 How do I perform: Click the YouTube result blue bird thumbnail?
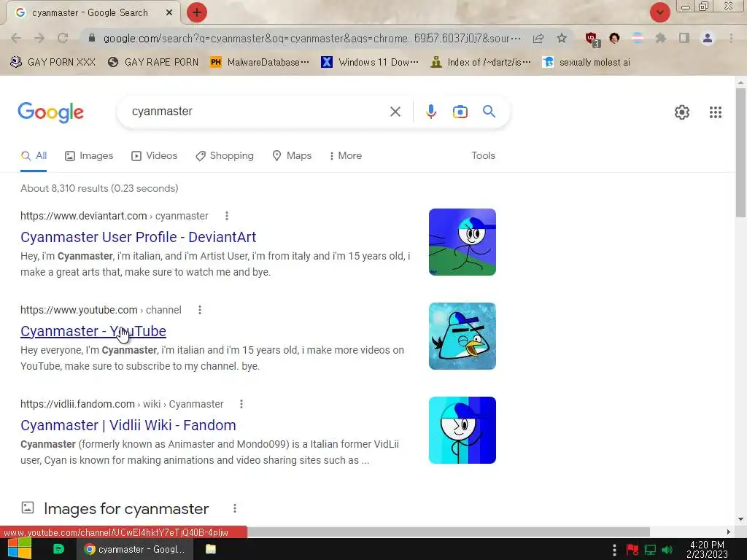[x=462, y=336]
